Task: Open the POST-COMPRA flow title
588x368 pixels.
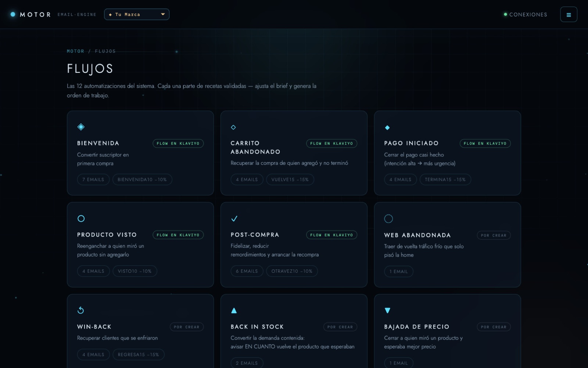Action: 255,235
